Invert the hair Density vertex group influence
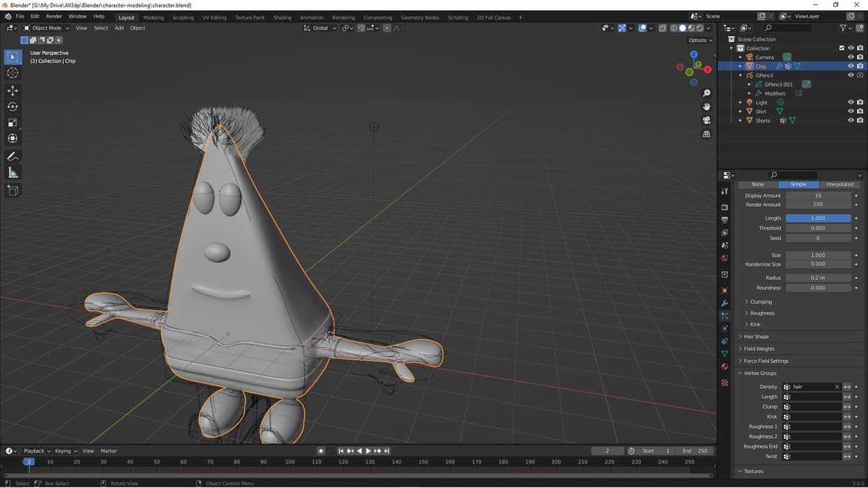Screen dimensions: 868x488 point(847,387)
